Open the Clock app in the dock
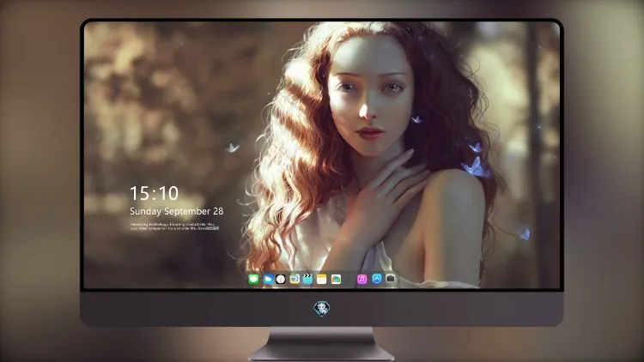644x362 pixels. coord(281,280)
